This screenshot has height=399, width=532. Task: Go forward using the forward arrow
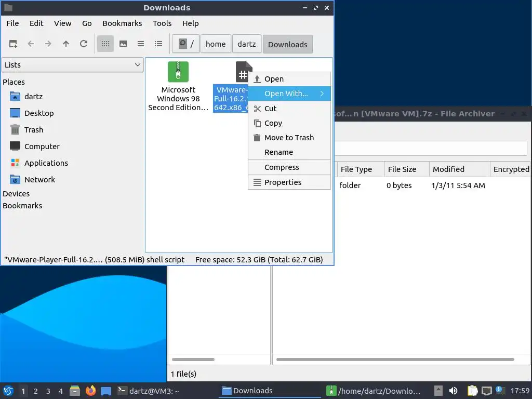[48, 44]
